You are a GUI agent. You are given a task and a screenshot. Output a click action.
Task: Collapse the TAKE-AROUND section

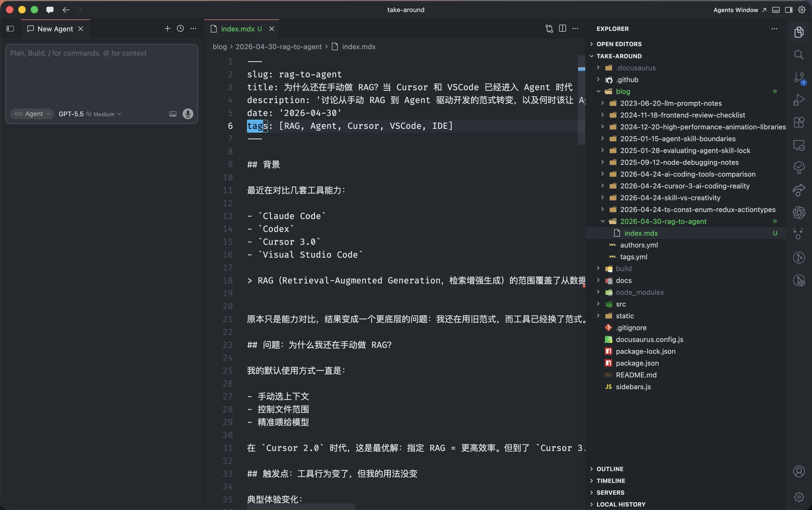click(x=686, y=56)
